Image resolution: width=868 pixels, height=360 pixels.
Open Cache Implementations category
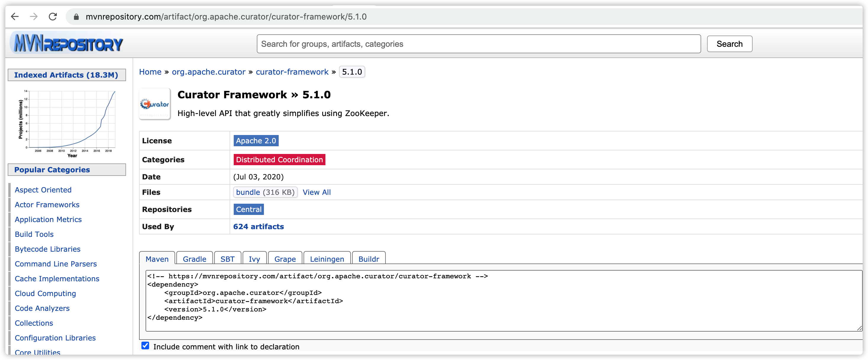click(x=57, y=279)
